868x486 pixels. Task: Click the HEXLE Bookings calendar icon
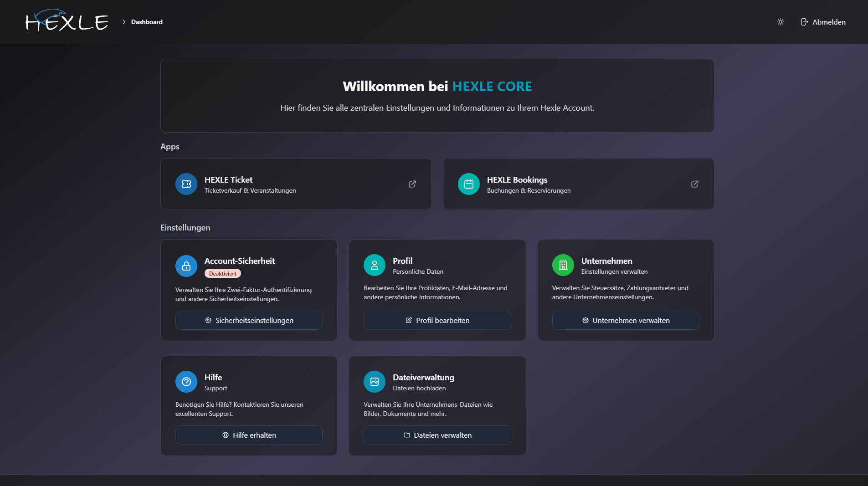coord(469,184)
